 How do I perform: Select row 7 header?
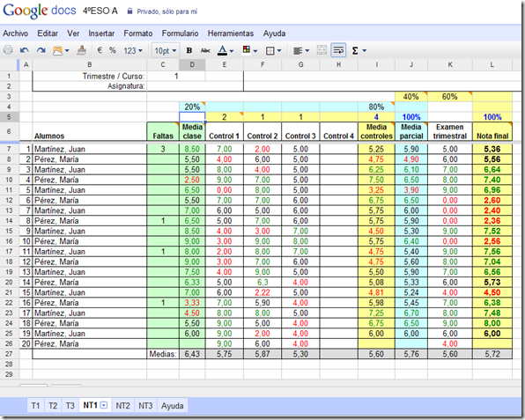pos(9,149)
